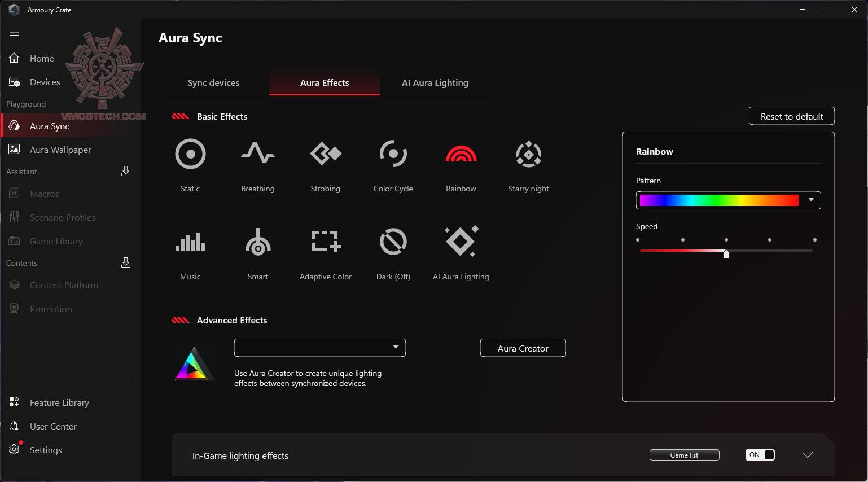The width and height of the screenshot is (868, 482).
Task: Download the Contents features
Action: [126, 262]
